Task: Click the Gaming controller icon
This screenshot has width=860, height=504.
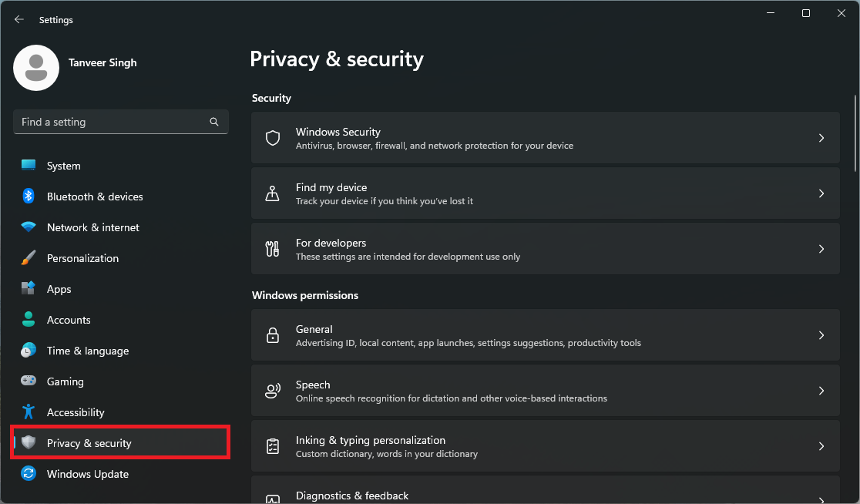Action: (28, 381)
